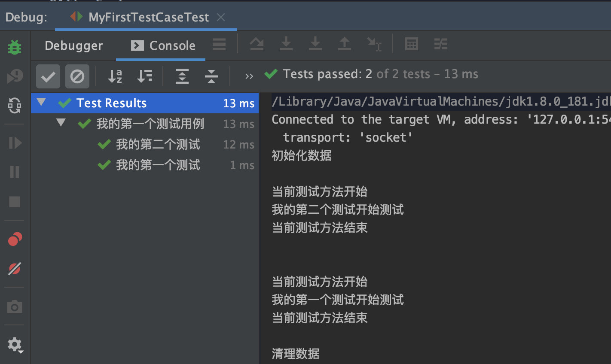This screenshot has width=611, height=364.
Task: Collapse all test nodes
Action: pos(211,76)
